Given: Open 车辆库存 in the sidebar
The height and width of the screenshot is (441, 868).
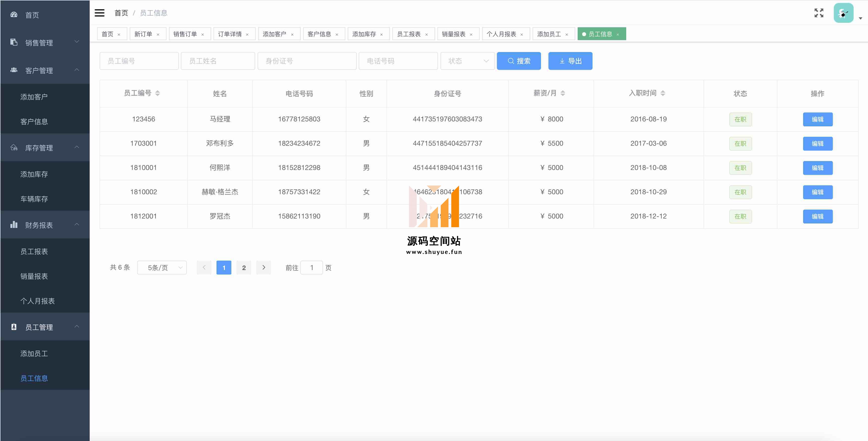Looking at the screenshot, I should 34,199.
